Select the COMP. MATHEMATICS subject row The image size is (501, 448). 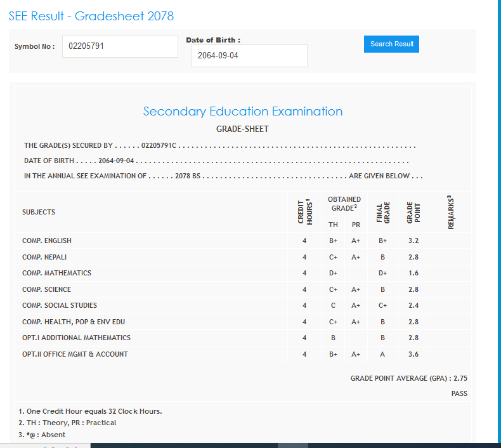click(x=56, y=273)
